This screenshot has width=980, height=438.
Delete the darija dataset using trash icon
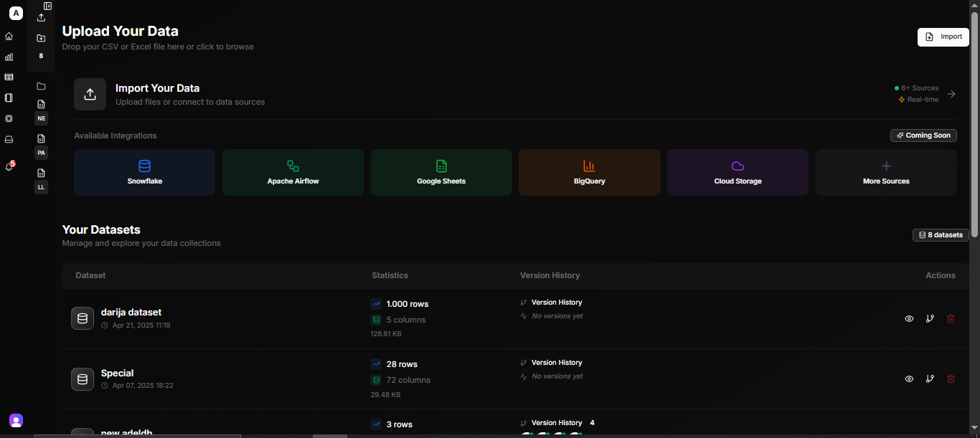coord(951,318)
